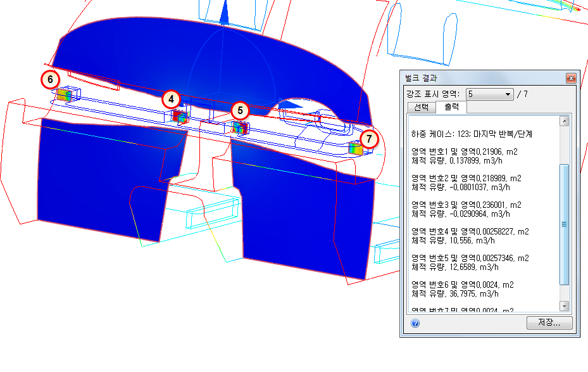Click the line 영역 번호3 및 영역0,236001, m2
588x372 pixels.
click(x=466, y=205)
